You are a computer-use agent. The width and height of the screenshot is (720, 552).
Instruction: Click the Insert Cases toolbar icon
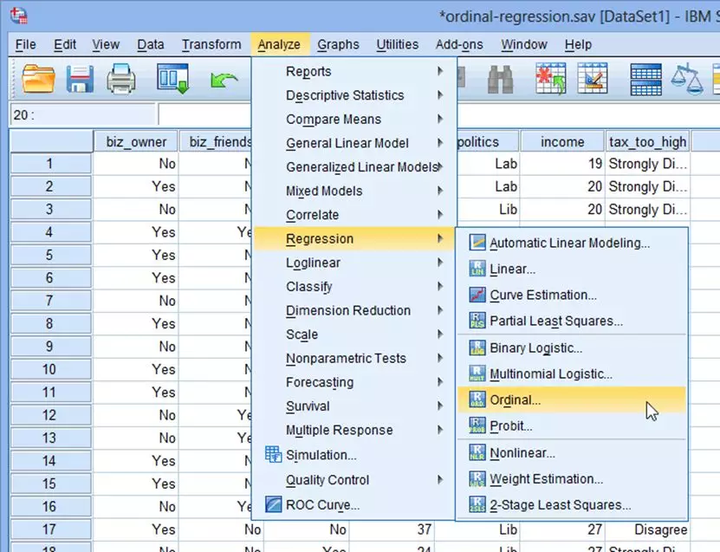[x=551, y=79]
